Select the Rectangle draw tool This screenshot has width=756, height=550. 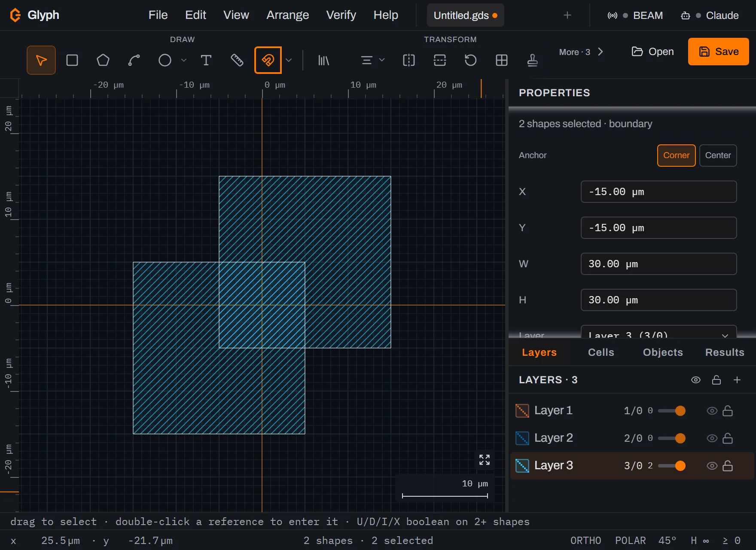tap(72, 60)
